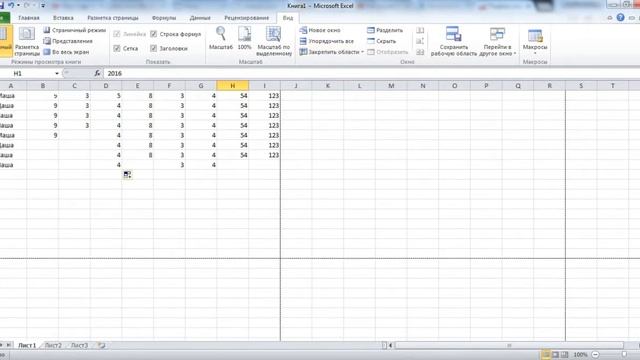
Task: Save workspace with Сохранить рабочую область
Action: pos(453,41)
